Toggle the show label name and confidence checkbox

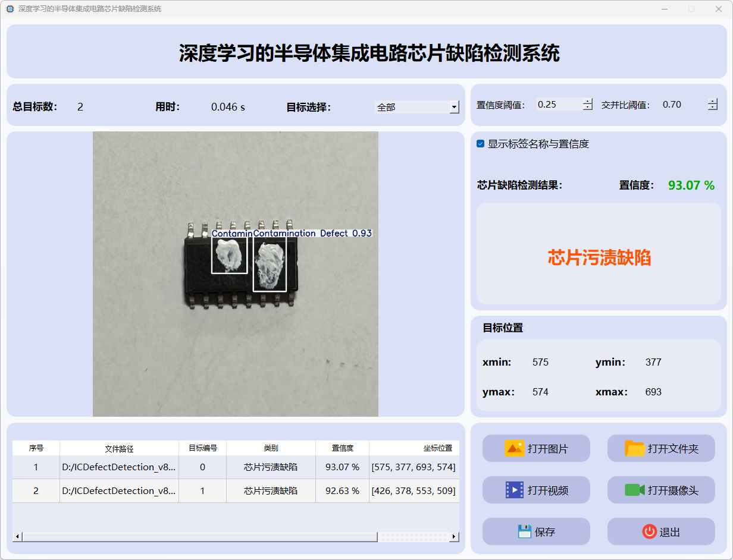481,144
